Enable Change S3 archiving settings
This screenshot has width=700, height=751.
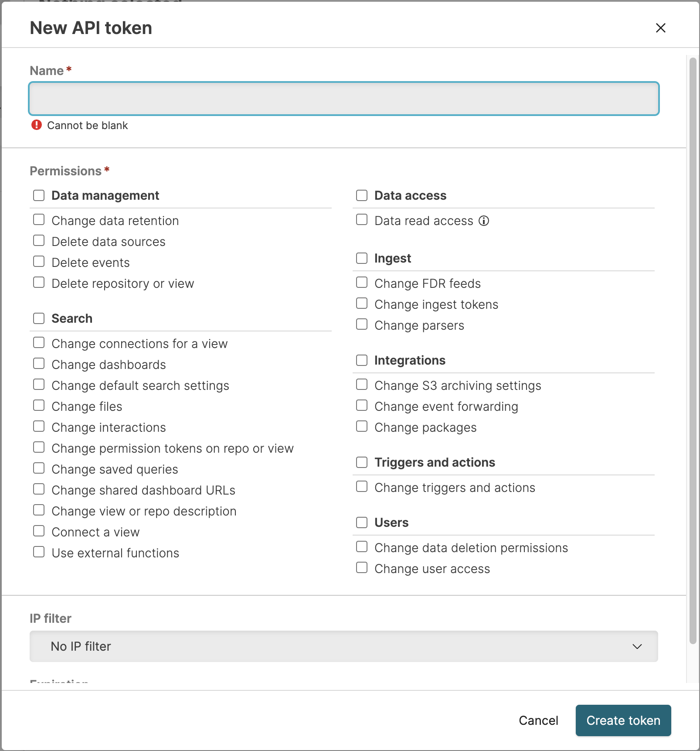tap(362, 385)
